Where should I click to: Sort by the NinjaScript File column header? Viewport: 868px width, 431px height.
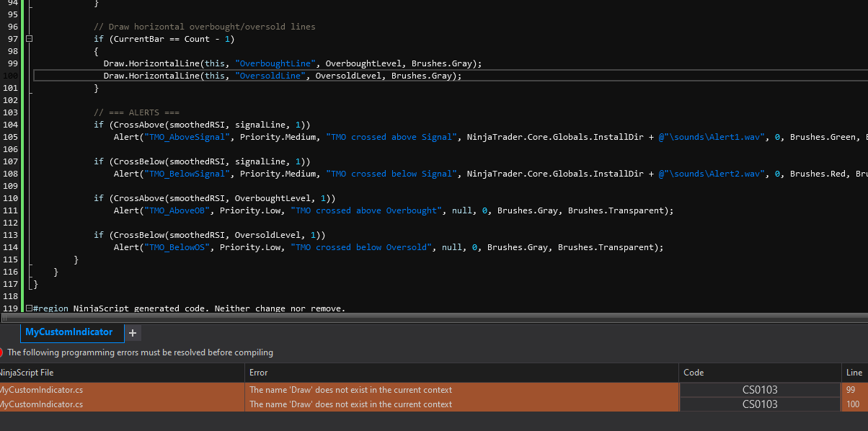point(27,373)
